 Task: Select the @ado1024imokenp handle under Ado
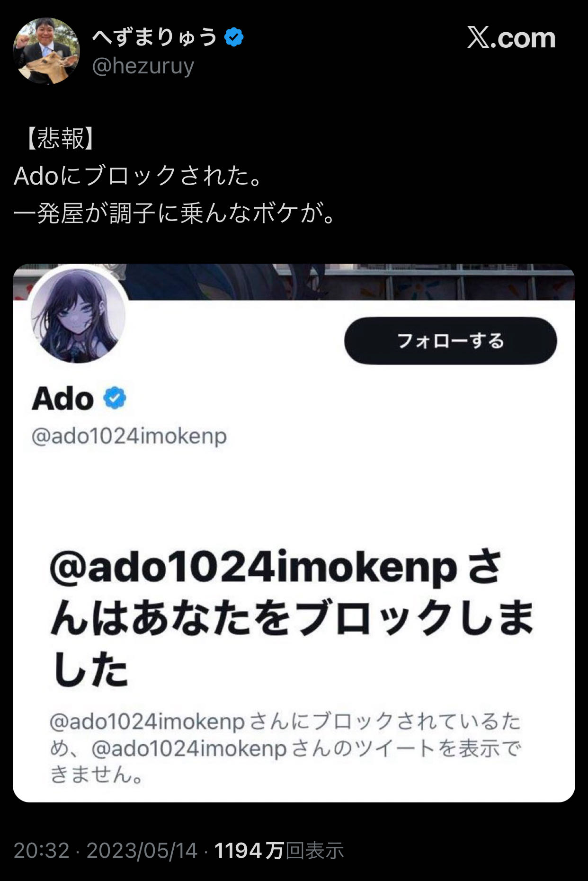129,436
